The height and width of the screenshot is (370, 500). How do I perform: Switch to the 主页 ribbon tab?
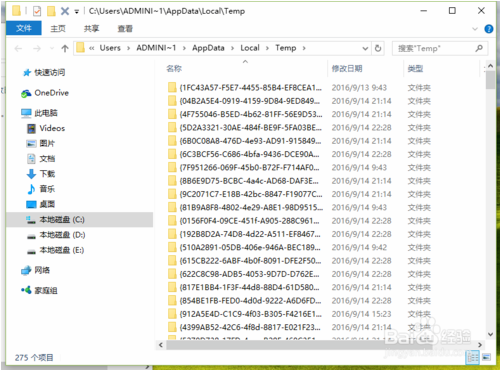pyautogui.click(x=58, y=29)
